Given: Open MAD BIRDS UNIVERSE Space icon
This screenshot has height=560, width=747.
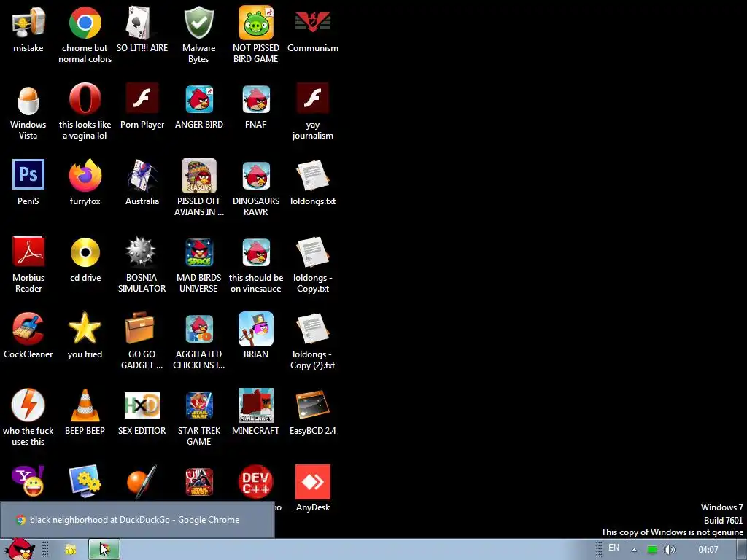Looking at the screenshot, I should 198,252.
